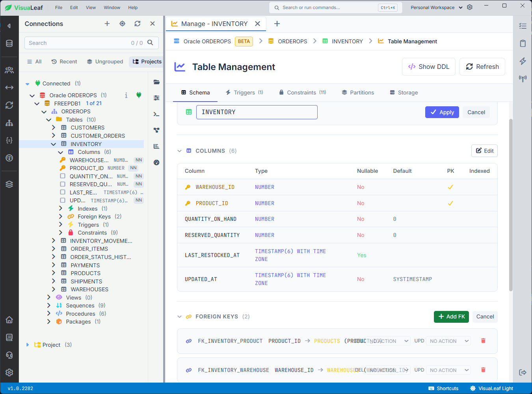
Task: Expand the Indexes node under INVENTORY
Action: 61,209
